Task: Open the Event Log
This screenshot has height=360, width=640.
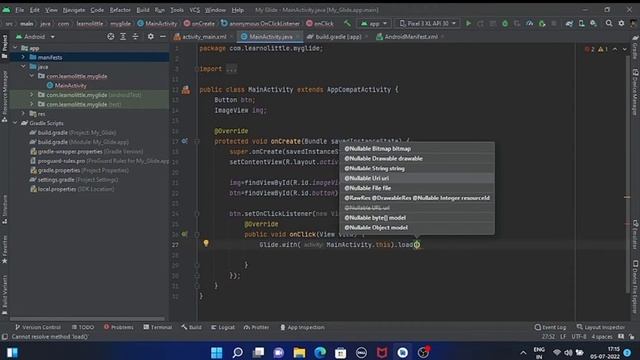Action: tap(550, 327)
